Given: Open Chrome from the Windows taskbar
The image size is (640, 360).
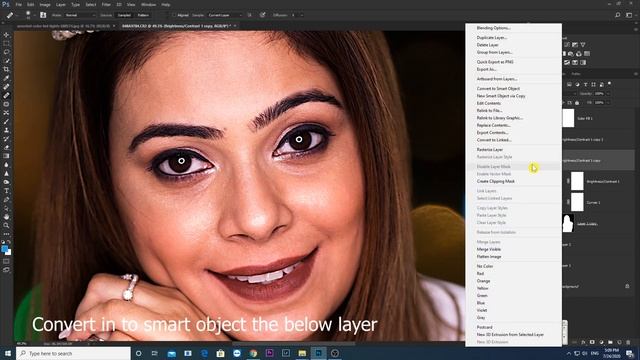Looking at the screenshot, I should click(253, 353).
